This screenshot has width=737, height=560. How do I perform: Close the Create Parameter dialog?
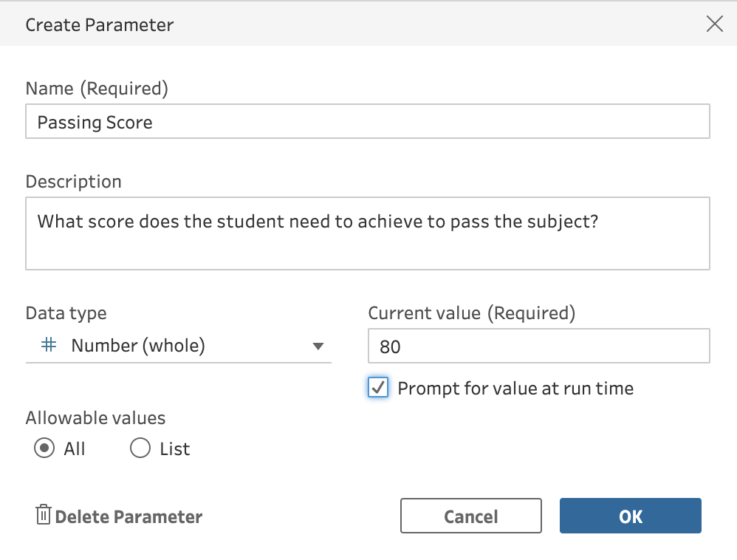714,24
